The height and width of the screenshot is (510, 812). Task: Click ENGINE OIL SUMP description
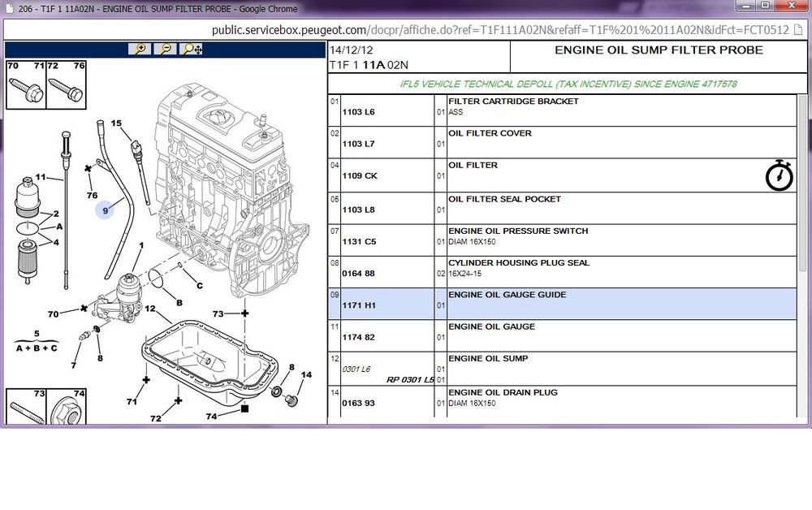tap(488, 359)
